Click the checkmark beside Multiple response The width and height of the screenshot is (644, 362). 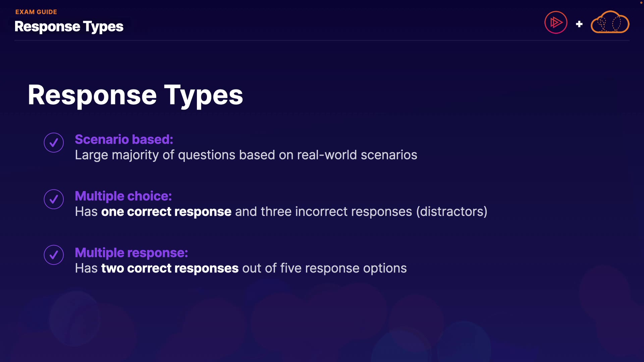pos(54,255)
